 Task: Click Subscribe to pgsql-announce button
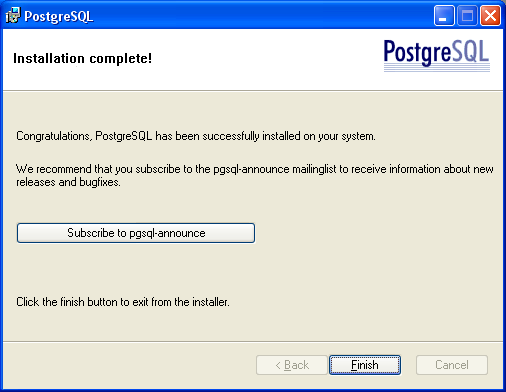click(x=136, y=233)
